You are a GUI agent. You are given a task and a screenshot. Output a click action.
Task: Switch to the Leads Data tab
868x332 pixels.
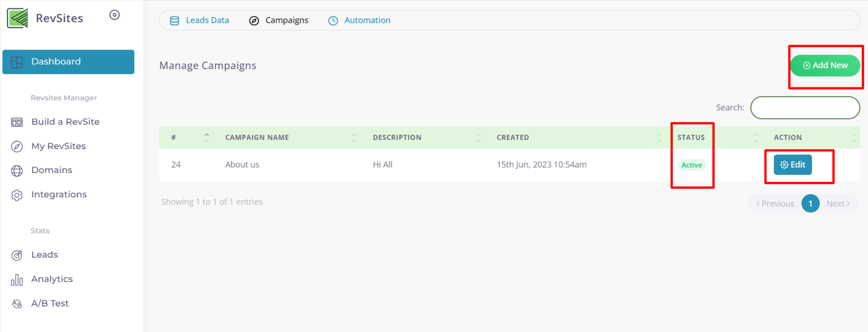coord(200,20)
